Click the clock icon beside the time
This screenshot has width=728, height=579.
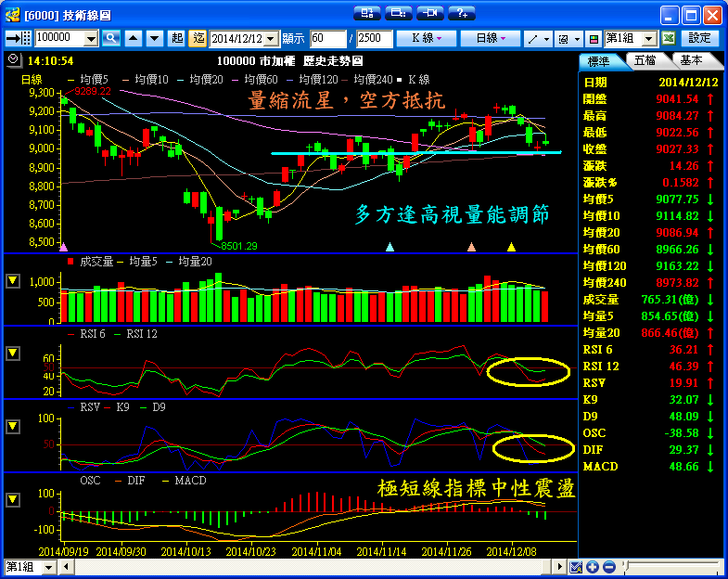point(11,59)
